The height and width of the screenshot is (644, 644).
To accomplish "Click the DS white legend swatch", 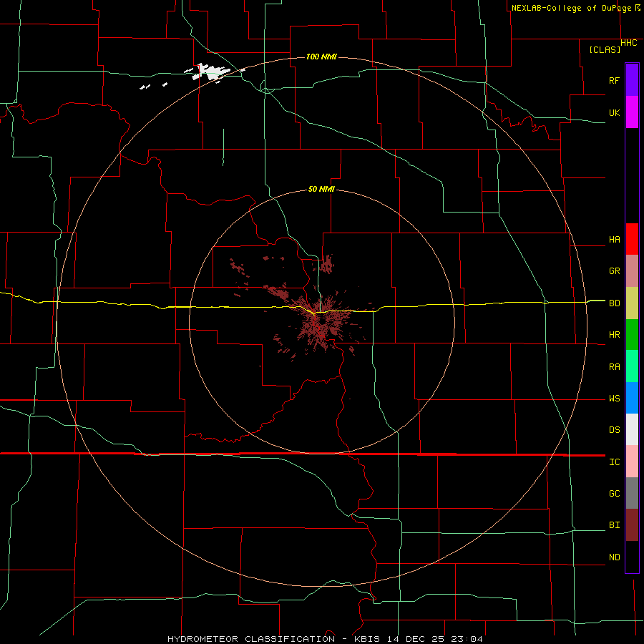I will pos(632,429).
